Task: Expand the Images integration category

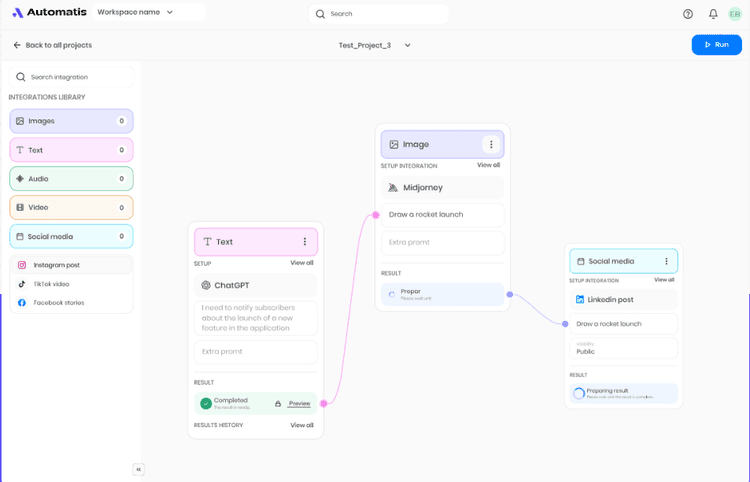Action: (x=71, y=121)
